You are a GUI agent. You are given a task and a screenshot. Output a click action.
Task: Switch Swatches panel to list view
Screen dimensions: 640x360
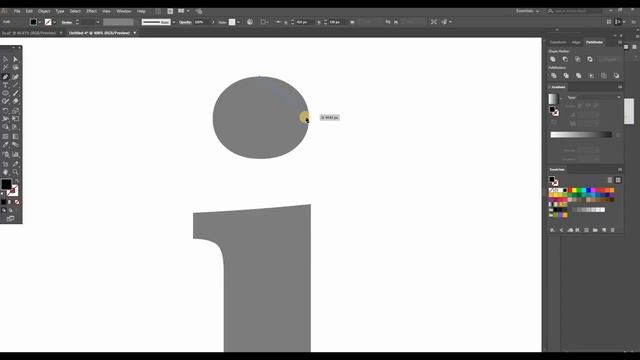610,180
